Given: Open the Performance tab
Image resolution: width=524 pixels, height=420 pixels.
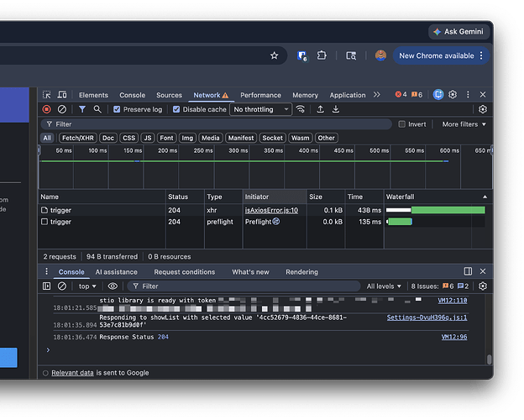Looking at the screenshot, I should coord(260,95).
